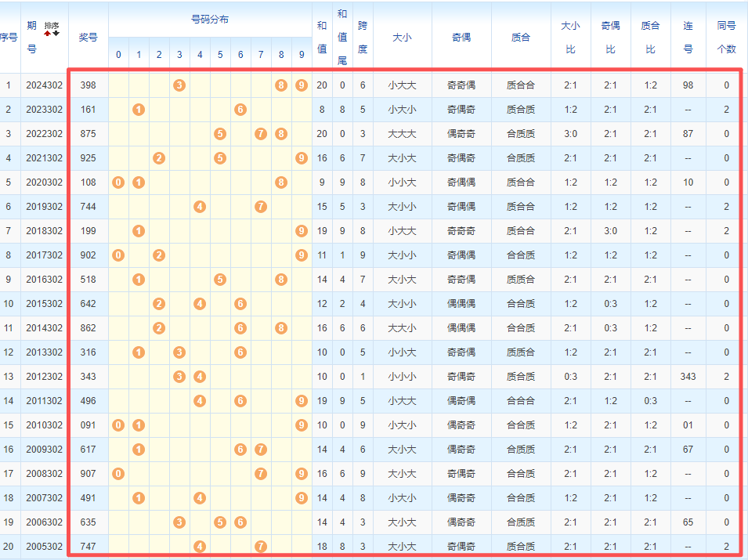The image size is (748, 560).
Task: Click 连号 value 98
Action: [688, 85]
